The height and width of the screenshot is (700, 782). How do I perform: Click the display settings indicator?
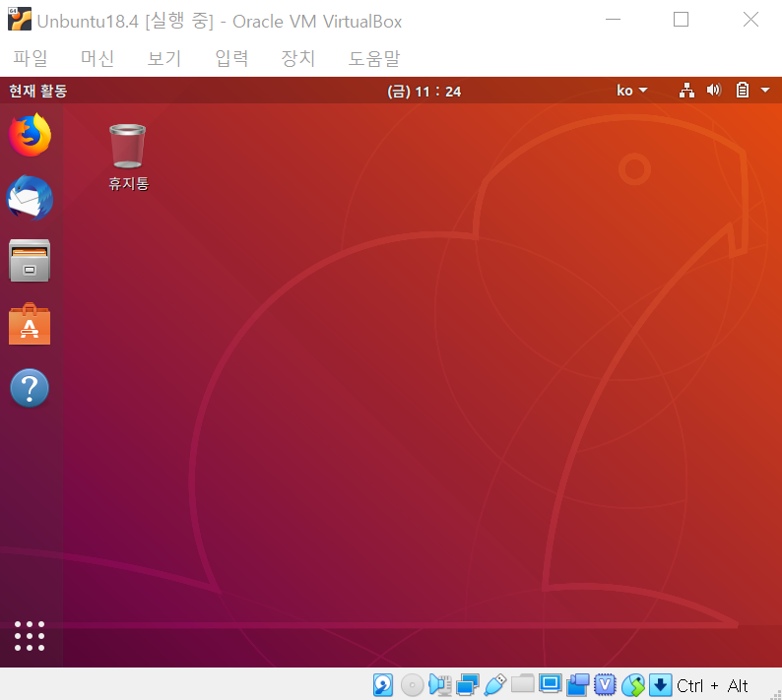(x=551, y=684)
